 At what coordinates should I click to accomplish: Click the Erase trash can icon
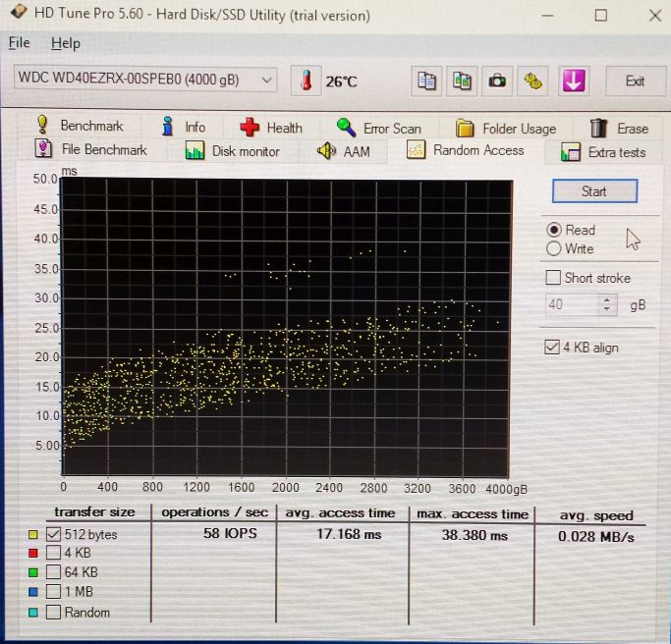click(598, 128)
